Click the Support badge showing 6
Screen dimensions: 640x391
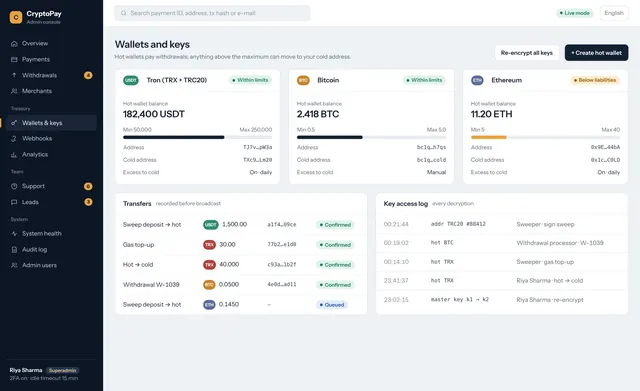coord(88,186)
